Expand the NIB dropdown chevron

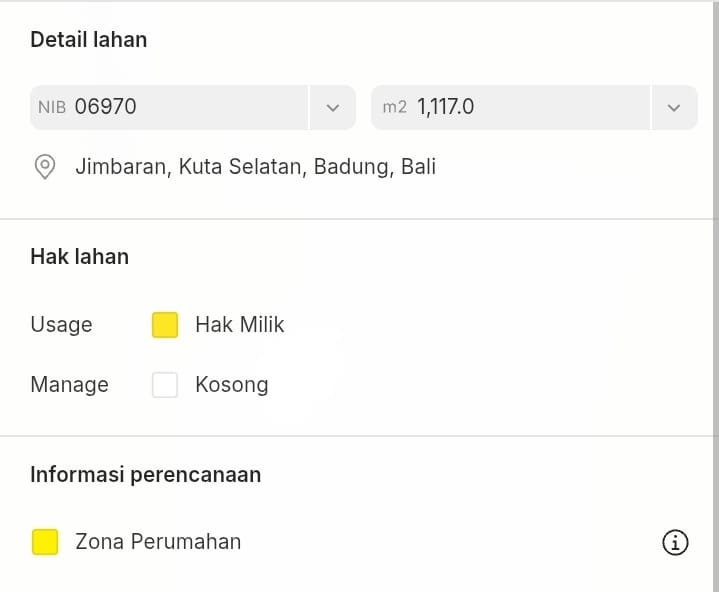point(333,107)
